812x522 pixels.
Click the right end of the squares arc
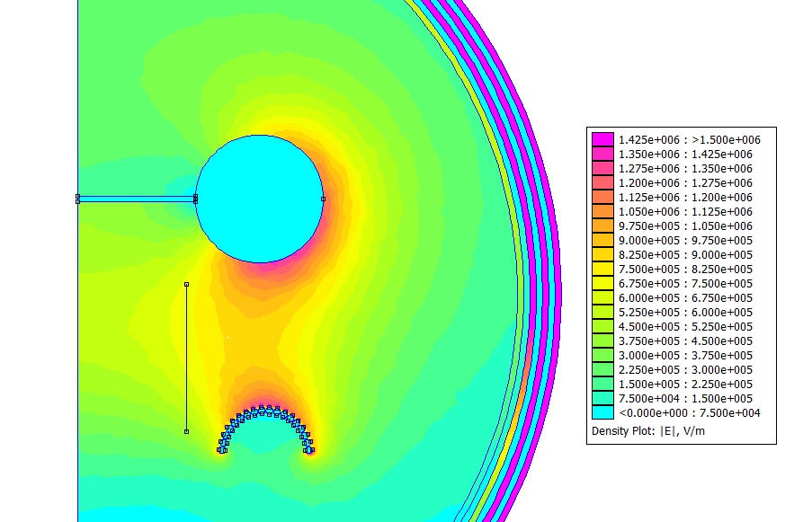[310, 447]
